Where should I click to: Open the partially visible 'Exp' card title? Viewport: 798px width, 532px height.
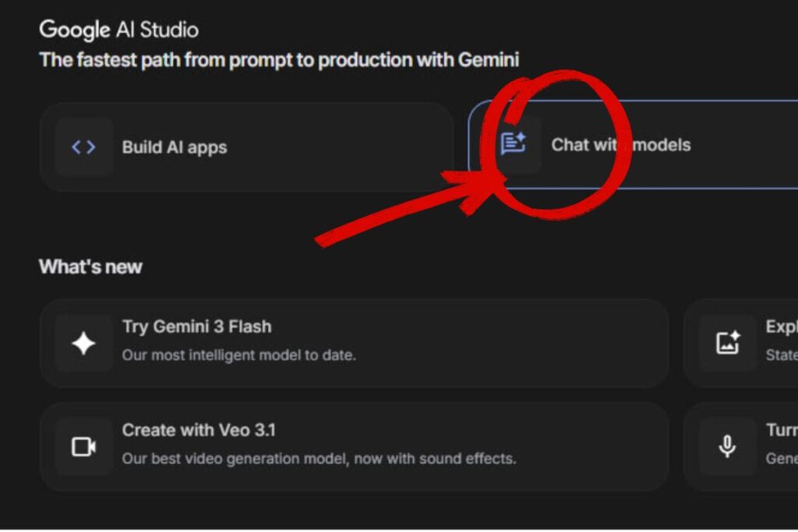coord(781,327)
